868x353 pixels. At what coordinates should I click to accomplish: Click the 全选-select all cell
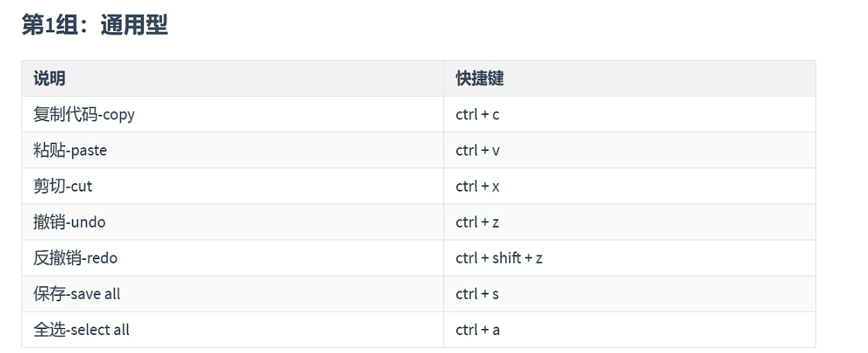point(233,330)
